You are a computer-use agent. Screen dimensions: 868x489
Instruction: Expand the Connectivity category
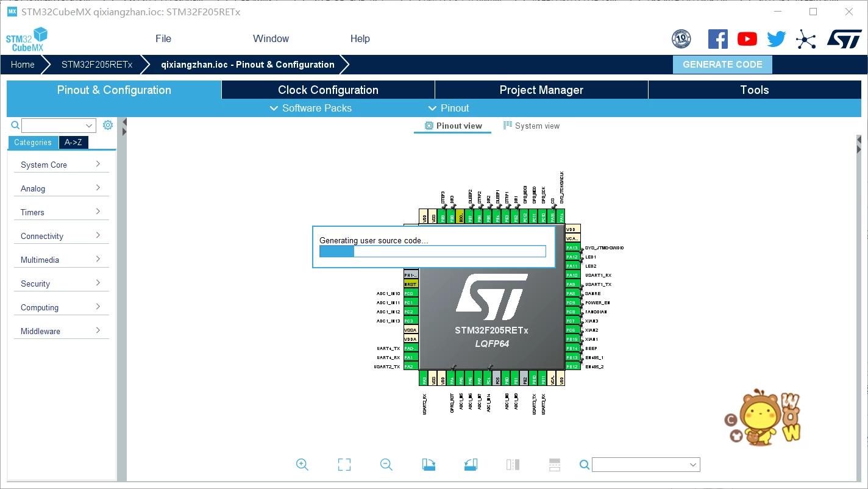click(x=61, y=236)
